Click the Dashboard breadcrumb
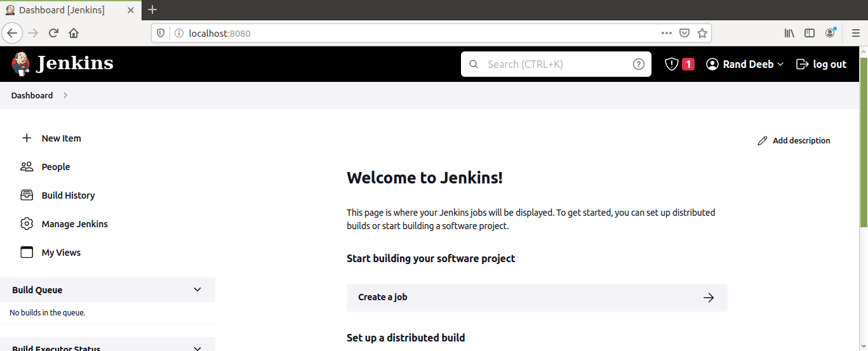 coord(32,95)
